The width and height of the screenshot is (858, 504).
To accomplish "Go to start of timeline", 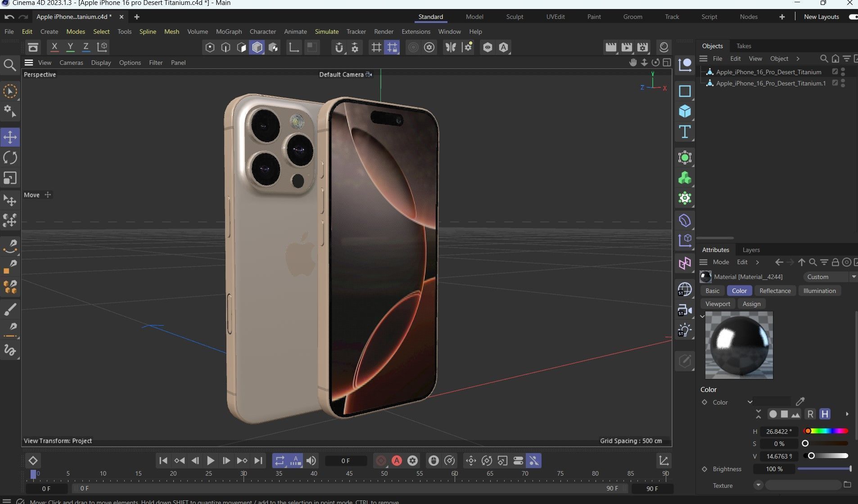I will tap(163, 460).
